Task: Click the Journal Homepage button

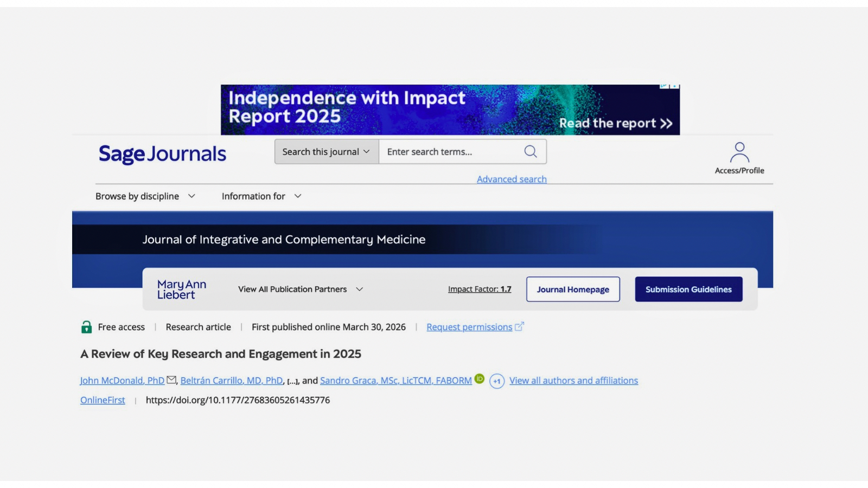Action: click(573, 290)
